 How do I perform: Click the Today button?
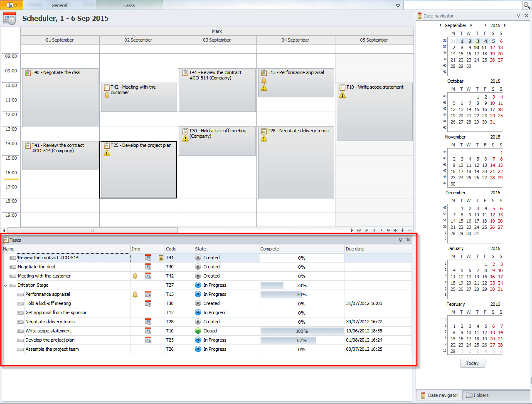tap(472, 363)
